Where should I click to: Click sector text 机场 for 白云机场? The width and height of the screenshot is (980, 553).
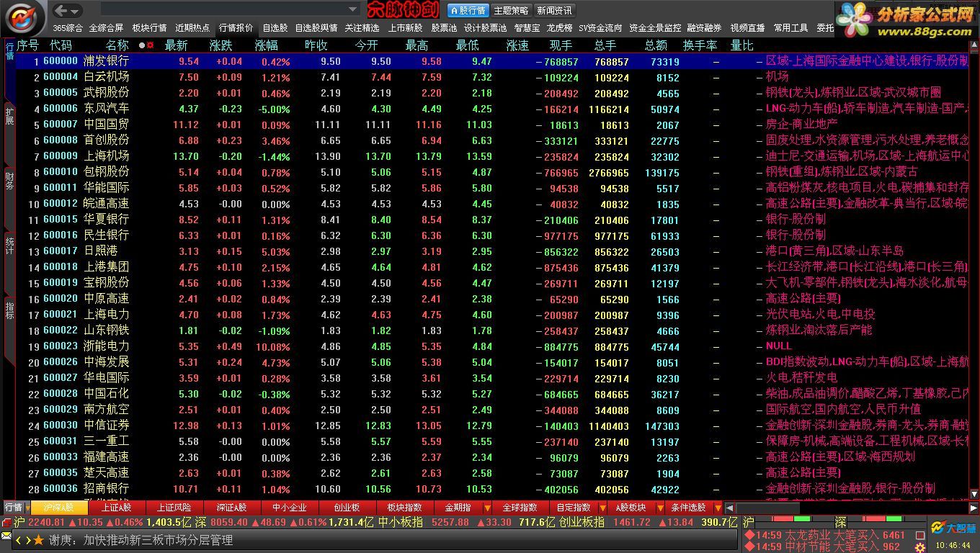pyautogui.click(x=777, y=76)
